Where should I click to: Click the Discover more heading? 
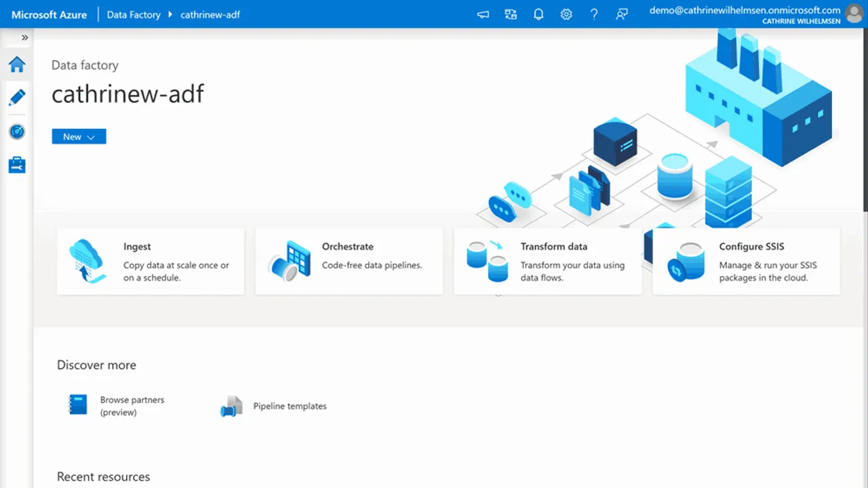tap(96, 365)
